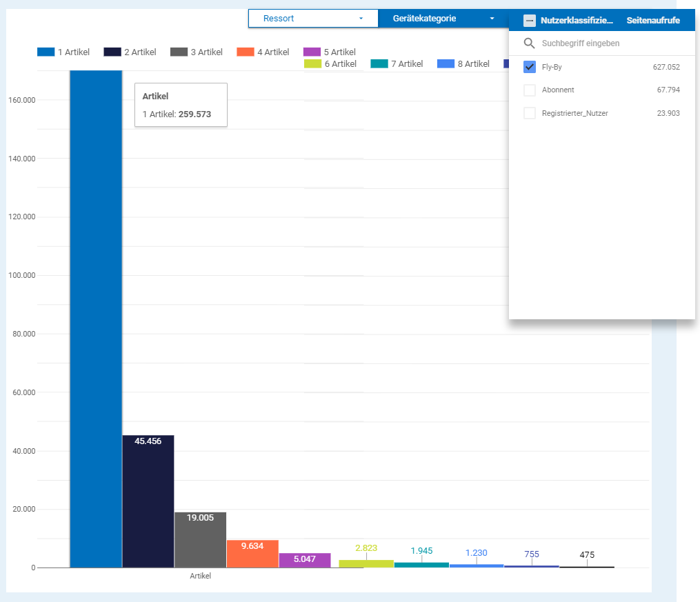Click the Seitenaufrufe column header
The width and height of the screenshot is (700, 602).
(x=652, y=21)
